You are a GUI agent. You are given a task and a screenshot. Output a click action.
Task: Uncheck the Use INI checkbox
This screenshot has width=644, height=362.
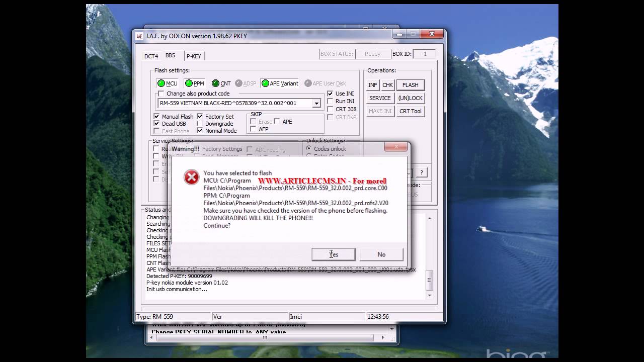pyautogui.click(x=330, y=94)
